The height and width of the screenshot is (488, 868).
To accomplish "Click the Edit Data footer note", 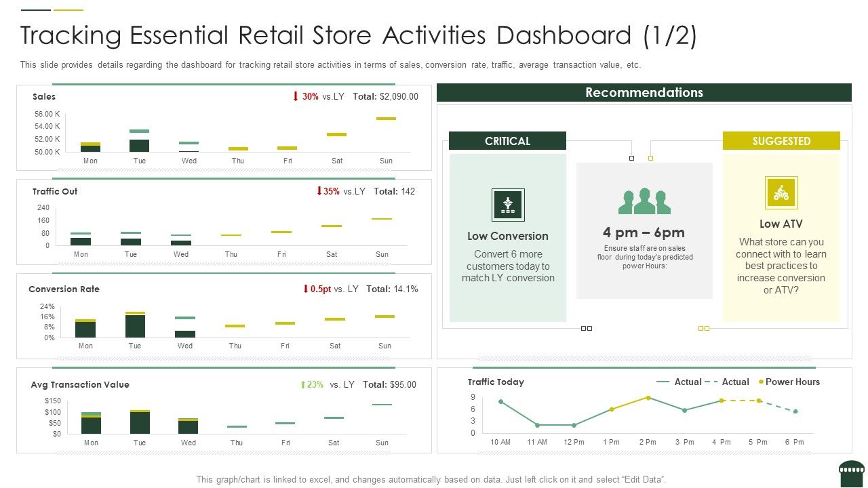I will 431,479.
